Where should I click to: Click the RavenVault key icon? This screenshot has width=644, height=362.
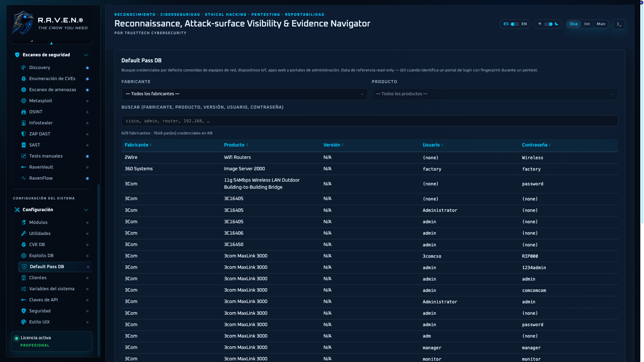tap(23, 167)
